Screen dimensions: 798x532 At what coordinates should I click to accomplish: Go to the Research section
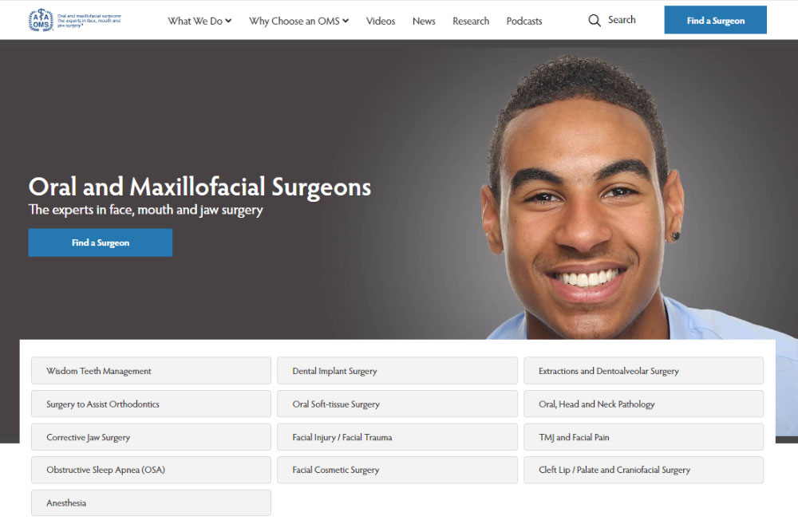click(x=471, y=21)
